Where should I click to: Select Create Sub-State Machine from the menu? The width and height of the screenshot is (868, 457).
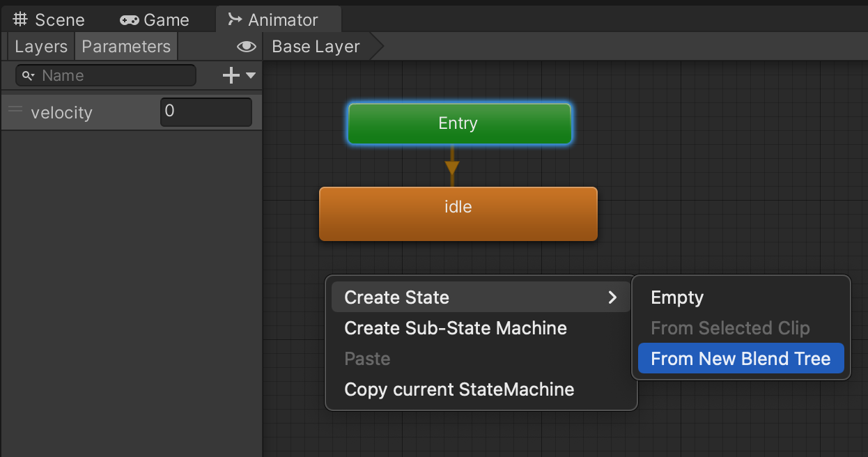pos(456,328)
